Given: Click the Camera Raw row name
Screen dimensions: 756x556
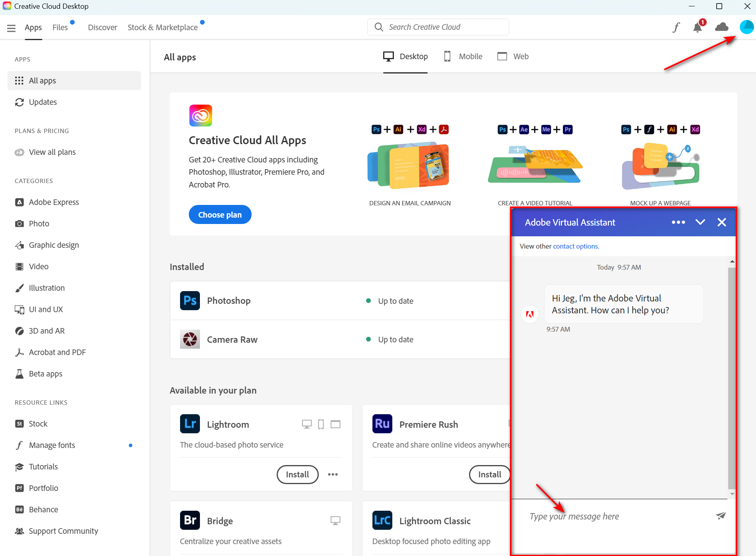Looking at the screenshot, I should 232,340.
